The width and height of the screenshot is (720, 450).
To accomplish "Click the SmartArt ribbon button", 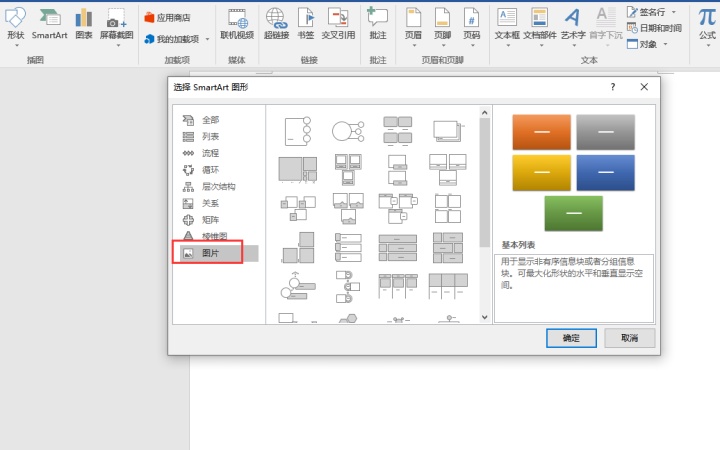I will pos(50,25).
